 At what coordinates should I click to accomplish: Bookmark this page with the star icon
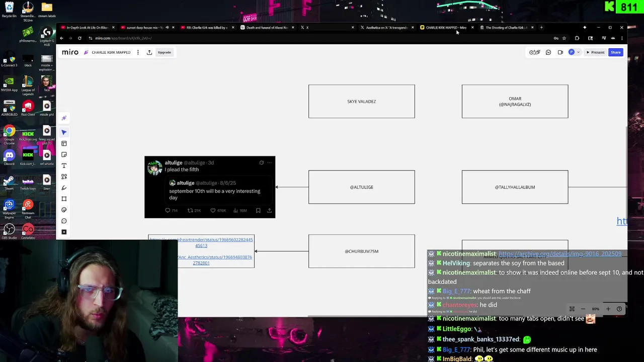click(x=564, y=38)
